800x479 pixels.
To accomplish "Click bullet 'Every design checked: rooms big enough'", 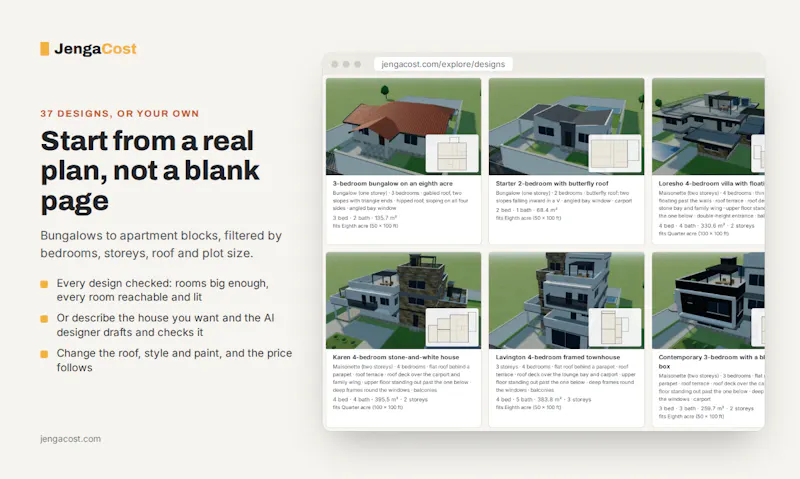I will [162, 290].
